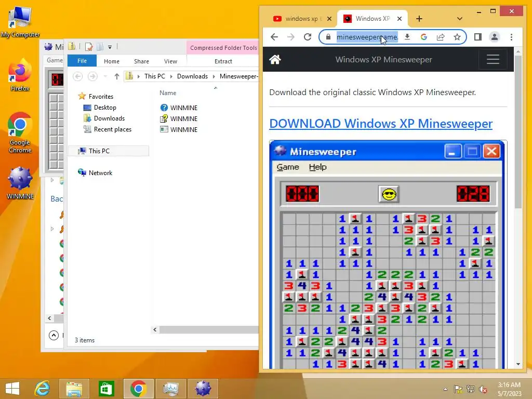532x399 pixels.
Task: Bookmark this page with the star icon
Action: (457, 37)
